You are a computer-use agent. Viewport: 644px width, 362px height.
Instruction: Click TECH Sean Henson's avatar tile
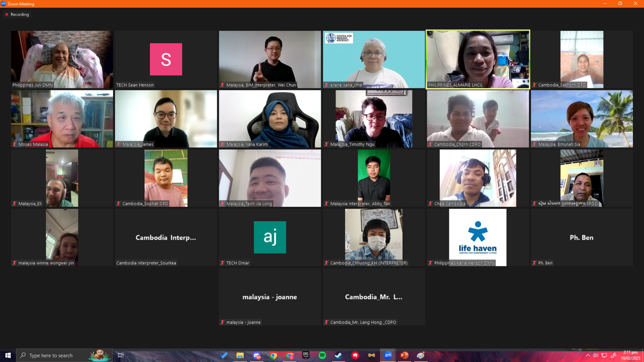166,59
